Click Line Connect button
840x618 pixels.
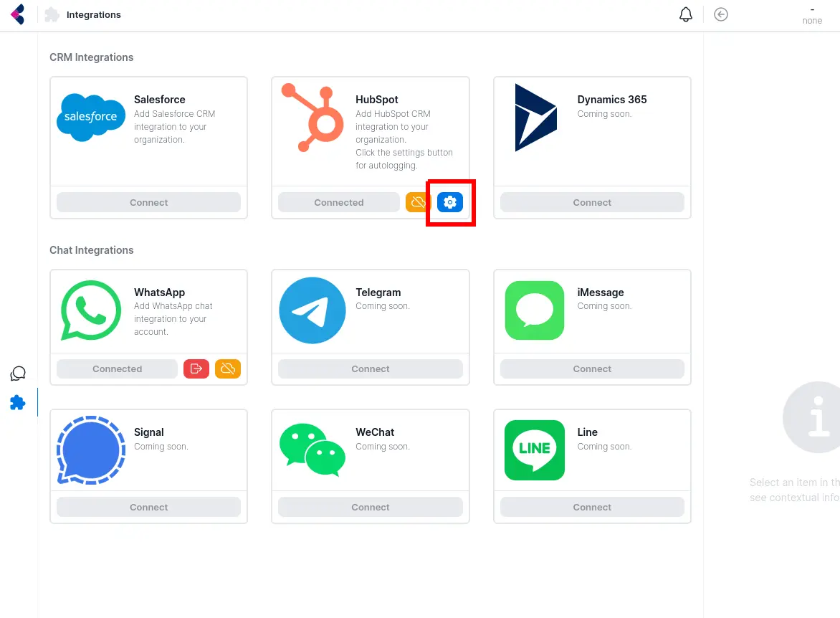[x=592, y=507]
